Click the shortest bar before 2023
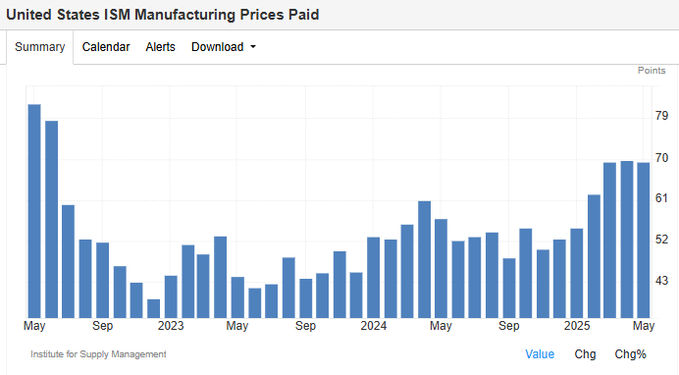Viewport: 679px width, 375px height. point(153,309)
